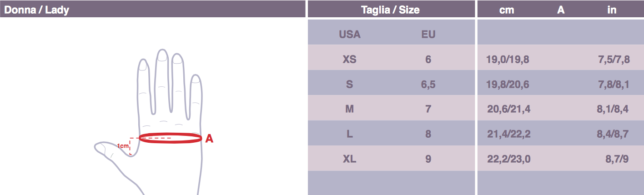
Task: Click the 8,1/8,4 inch measurement
Action: (612, 109)
